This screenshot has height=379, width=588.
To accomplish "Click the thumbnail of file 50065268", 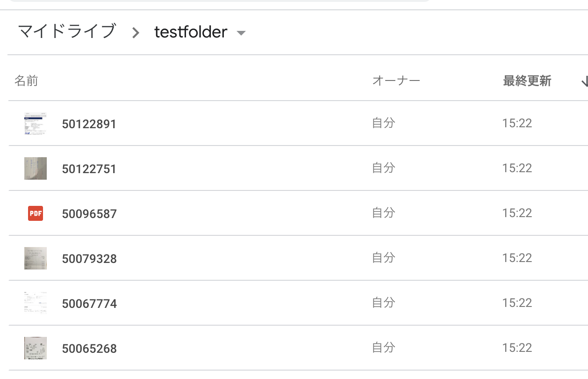I will click(x=36, y=348).
